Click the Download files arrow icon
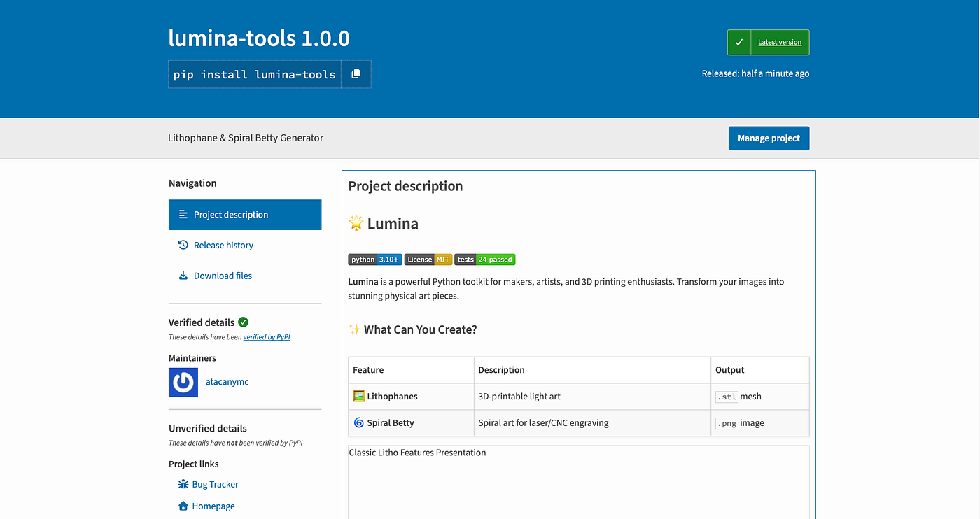The image size is (980, 519). pyautogui.click(x=183, y=276)
